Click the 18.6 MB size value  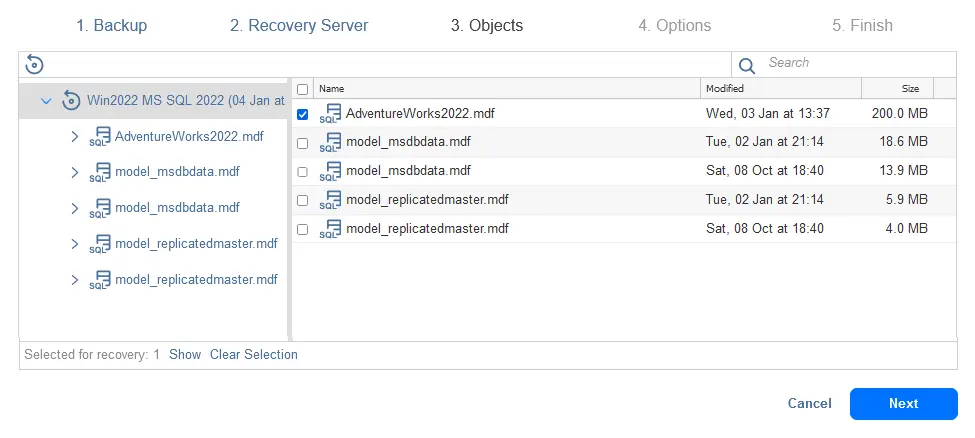pyautogui.click(x=903, y=142)
